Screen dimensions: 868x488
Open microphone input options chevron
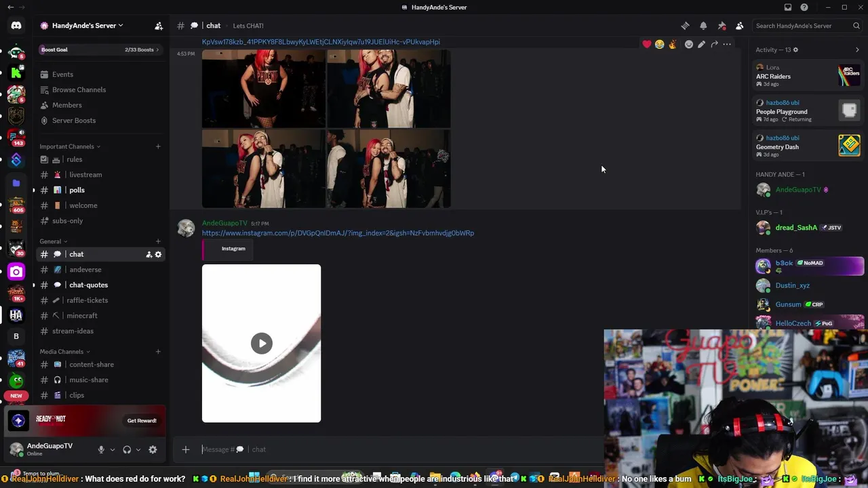point(113,449)
